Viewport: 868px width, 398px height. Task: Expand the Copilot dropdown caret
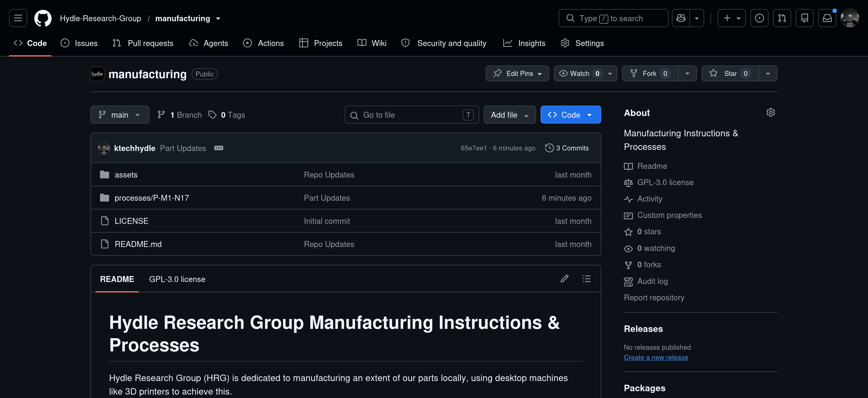point(697,18)
